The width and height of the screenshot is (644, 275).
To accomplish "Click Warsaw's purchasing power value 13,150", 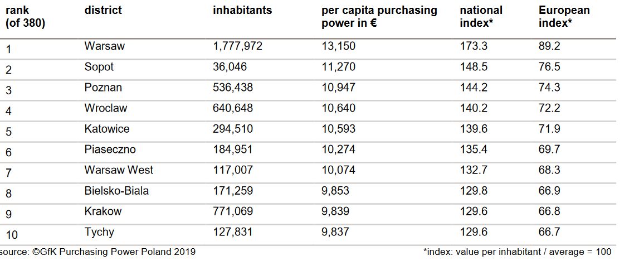I will (338, 46).
